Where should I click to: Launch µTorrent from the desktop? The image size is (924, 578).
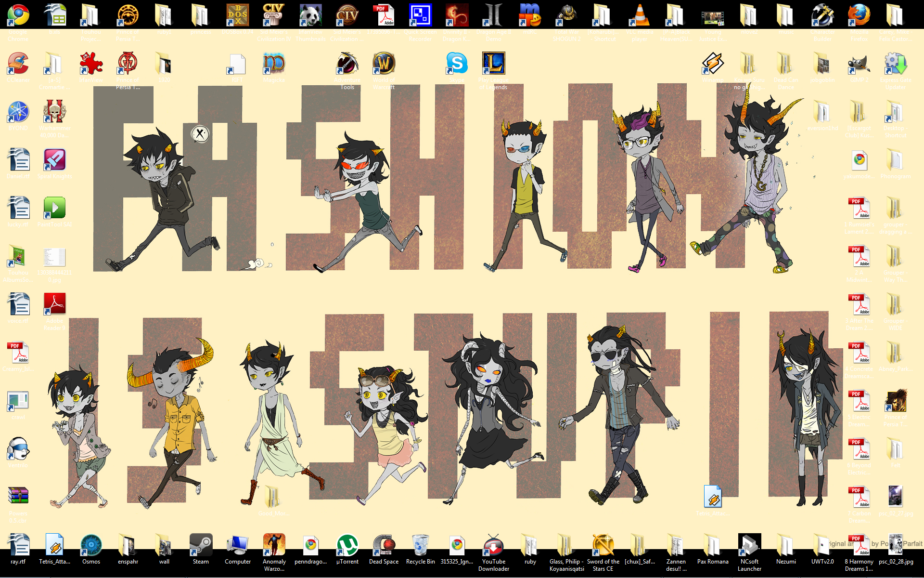[347, 545]
